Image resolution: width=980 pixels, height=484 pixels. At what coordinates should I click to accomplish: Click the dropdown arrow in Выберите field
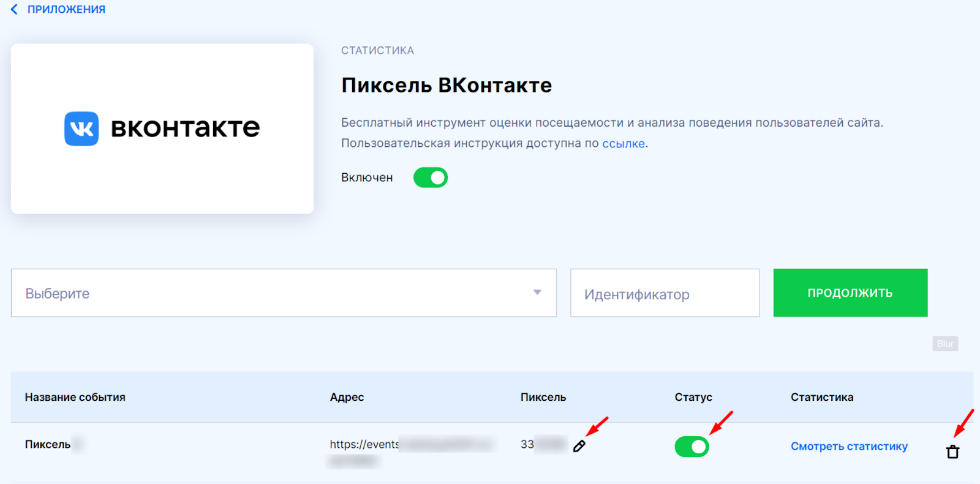pyautogui.click(x=537, y=292)
